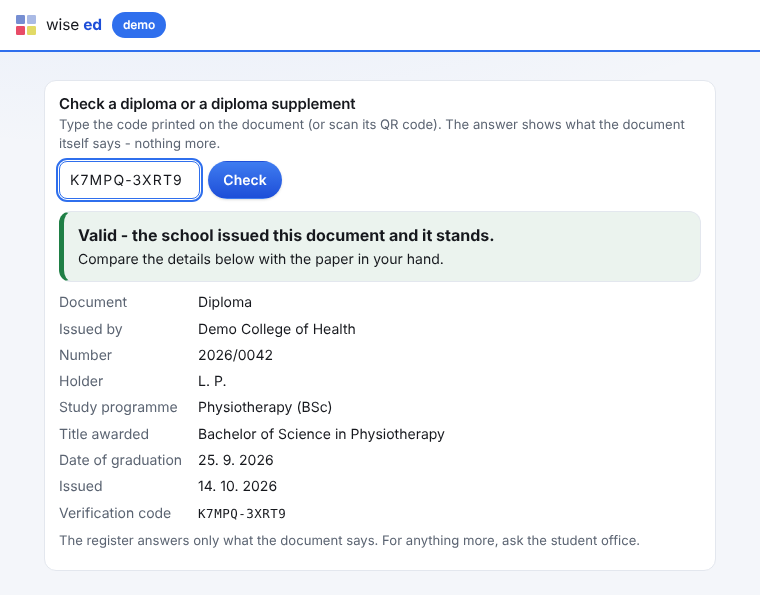760x595 pixels.
Task: Click the 'Study programme' field label
Action: click(x=118, y=407)
